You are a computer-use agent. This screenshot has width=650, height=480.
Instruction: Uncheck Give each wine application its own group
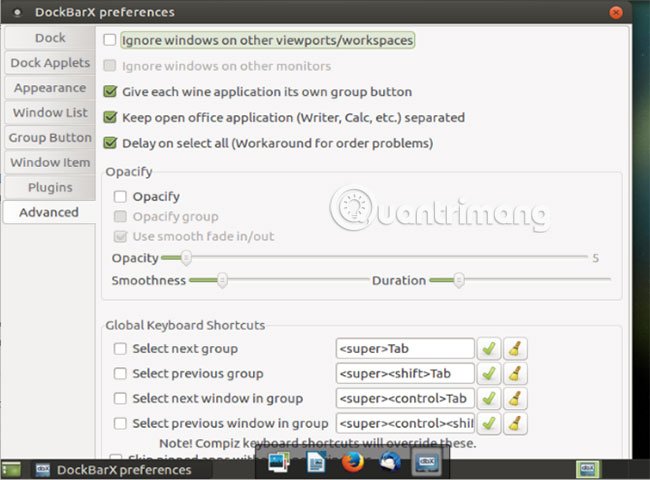pyautogui.click(x=110, y=91)
